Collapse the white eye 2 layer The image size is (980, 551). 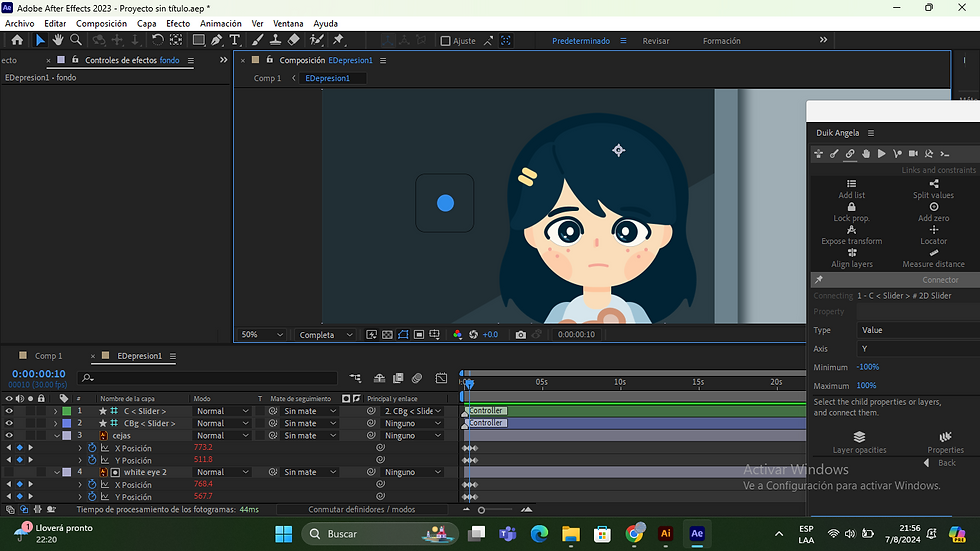(57, 472)
